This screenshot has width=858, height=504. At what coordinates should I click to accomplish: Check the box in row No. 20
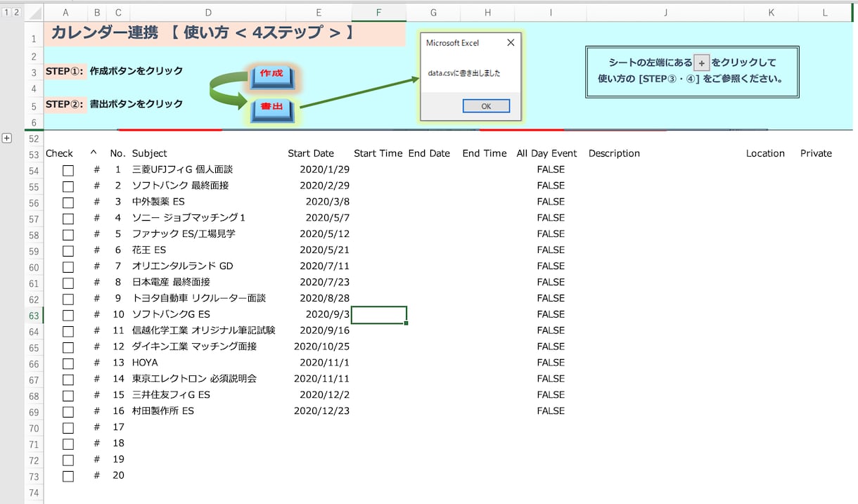click(68, 477)
